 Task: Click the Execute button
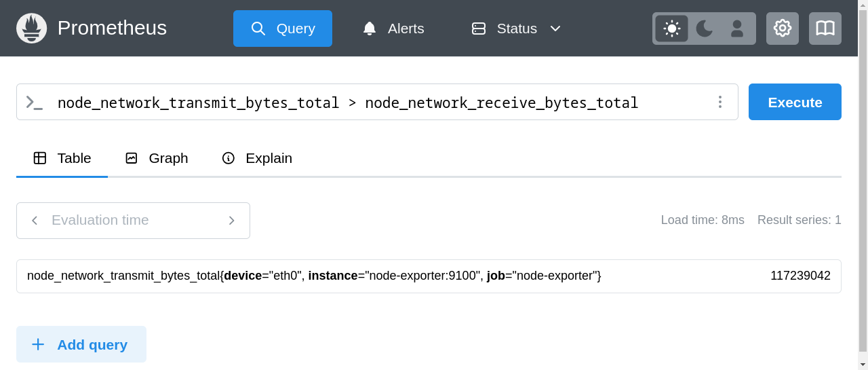795,102
